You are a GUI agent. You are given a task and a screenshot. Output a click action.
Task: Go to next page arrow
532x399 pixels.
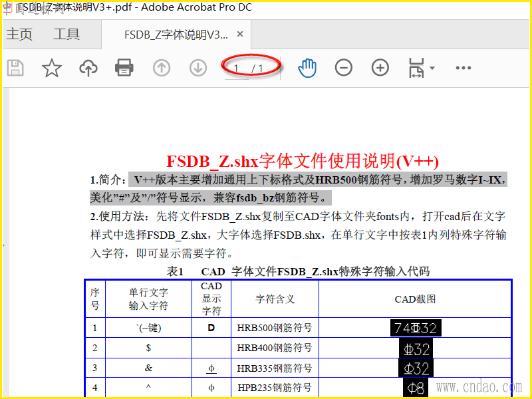click(x=198, y=68)
